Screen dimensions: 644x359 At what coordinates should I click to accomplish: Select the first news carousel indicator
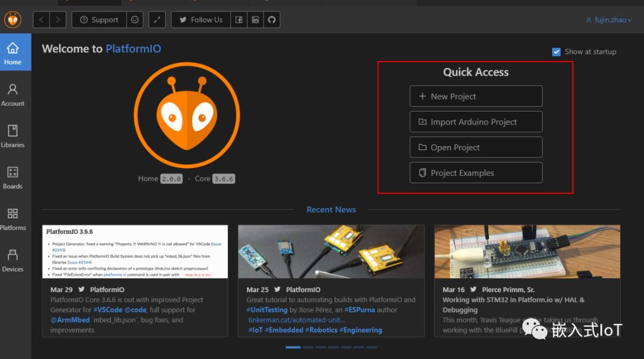click(293, 347)
